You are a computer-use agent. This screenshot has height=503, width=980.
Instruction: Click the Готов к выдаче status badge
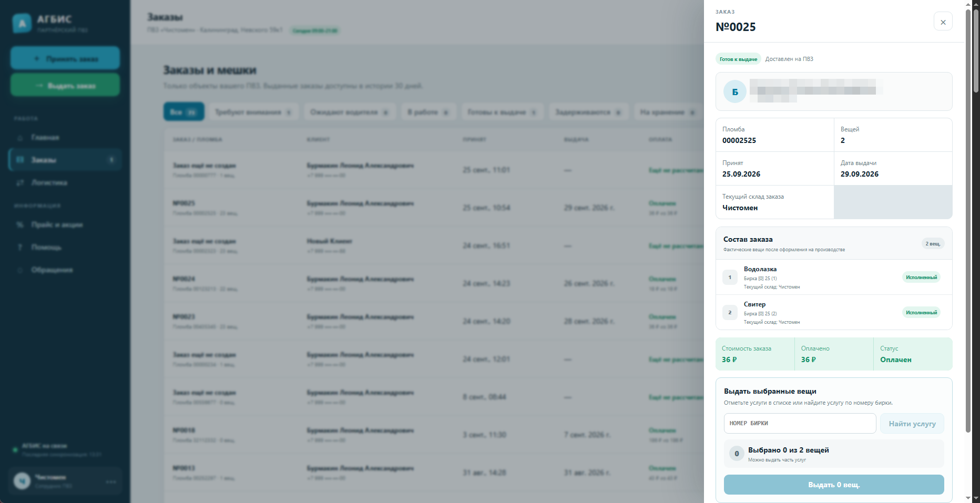[x=738, y=59]
